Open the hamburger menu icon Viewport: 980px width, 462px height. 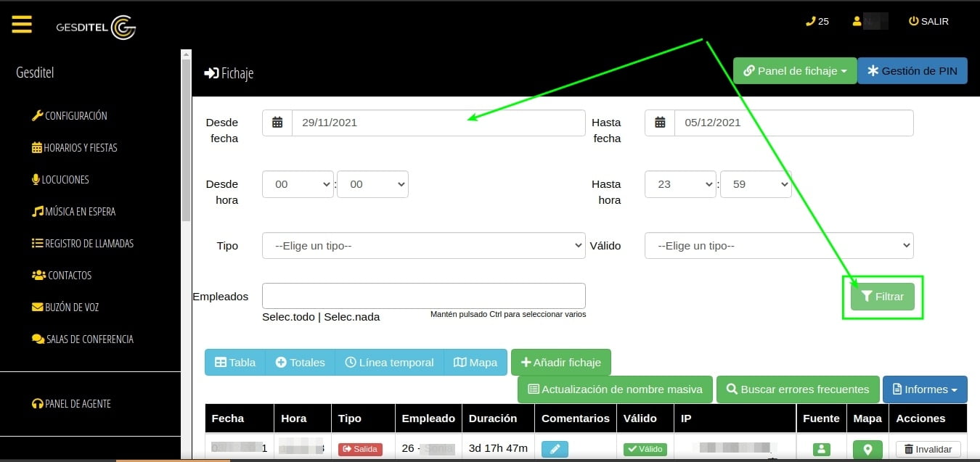[x=22, y=25]
